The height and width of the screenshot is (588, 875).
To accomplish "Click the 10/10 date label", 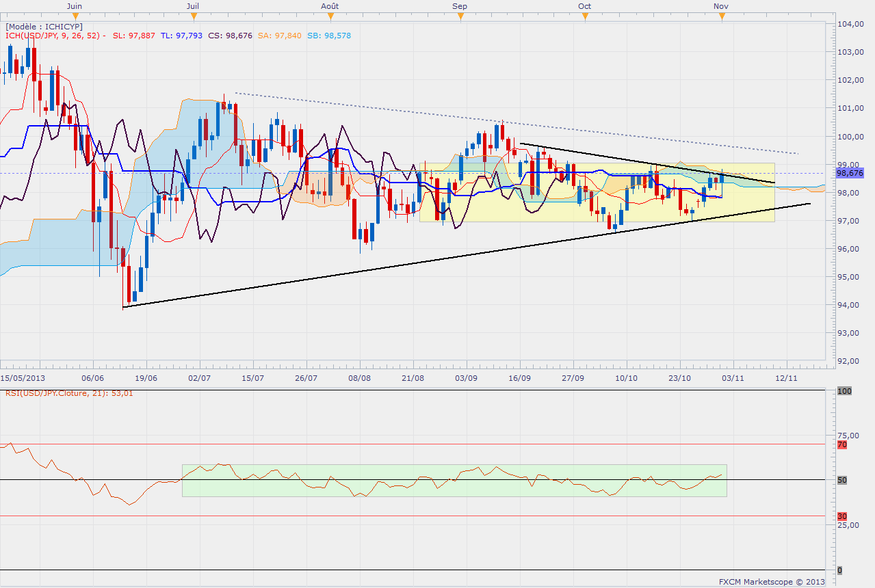I will pyautogui.click(x=626, y=377).
